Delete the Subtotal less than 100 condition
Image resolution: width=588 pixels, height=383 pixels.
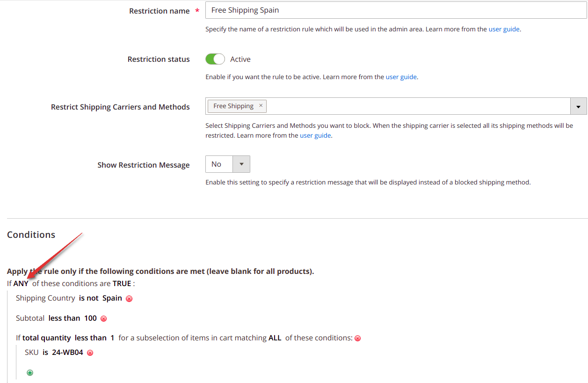[x=104, y=319]
